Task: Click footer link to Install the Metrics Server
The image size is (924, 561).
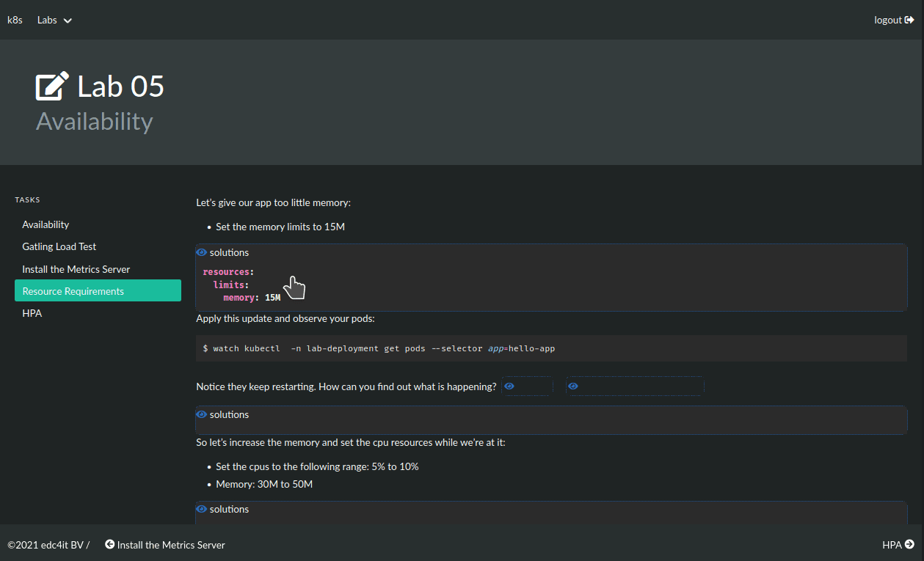Action: (x=171, y=545)
